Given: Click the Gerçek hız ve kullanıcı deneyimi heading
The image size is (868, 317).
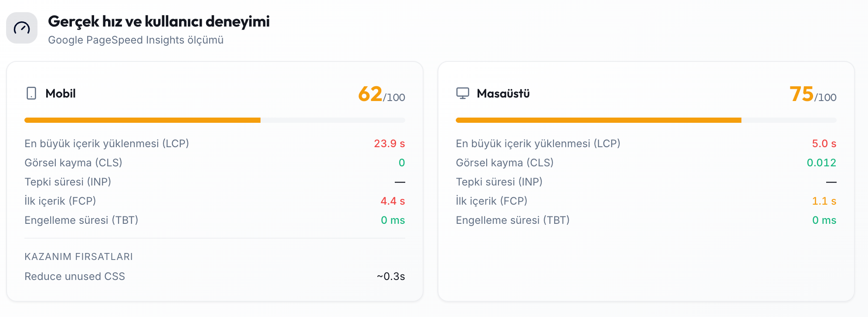Looking at the screenshot, I should [159, 21].
